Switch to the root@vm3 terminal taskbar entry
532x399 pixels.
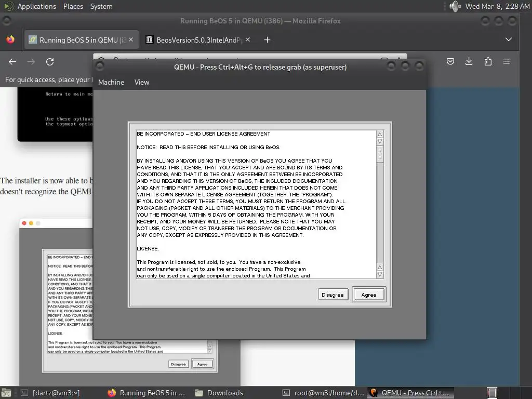tap(324, 393)
